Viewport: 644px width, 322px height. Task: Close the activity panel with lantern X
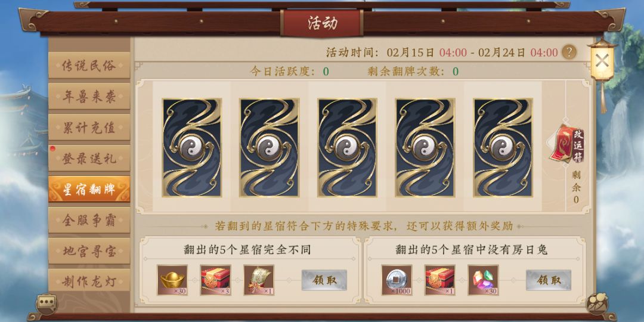pos(602,61)
